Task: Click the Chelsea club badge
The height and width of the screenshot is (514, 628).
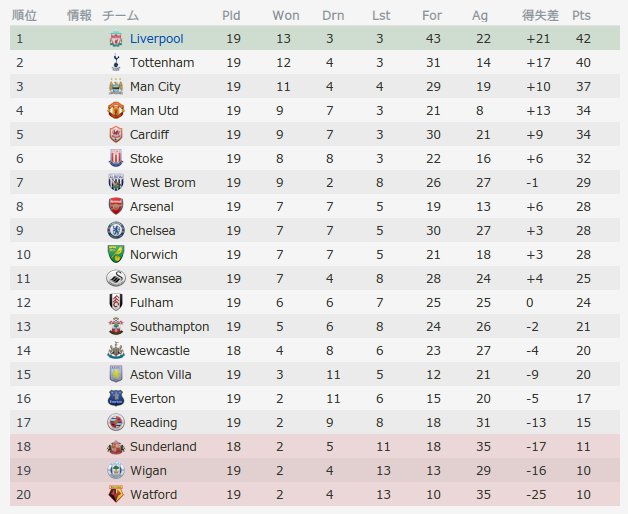Action: (x=116, y=230)
